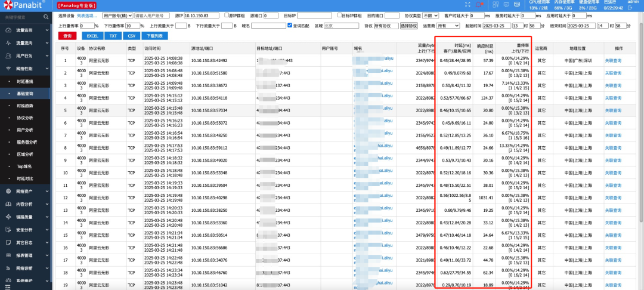Click the 结束时间 date field
The width and height of the screenshot is (644, 290).
581,26
